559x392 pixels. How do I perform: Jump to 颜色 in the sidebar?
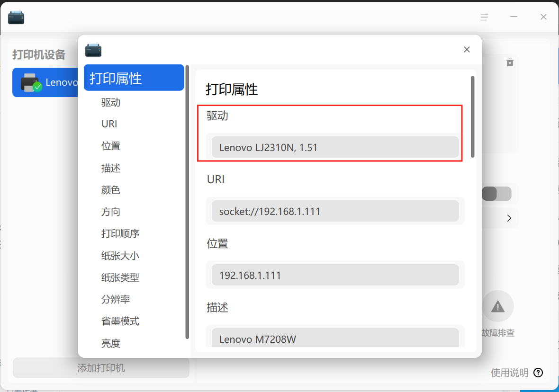coord(111,190)
